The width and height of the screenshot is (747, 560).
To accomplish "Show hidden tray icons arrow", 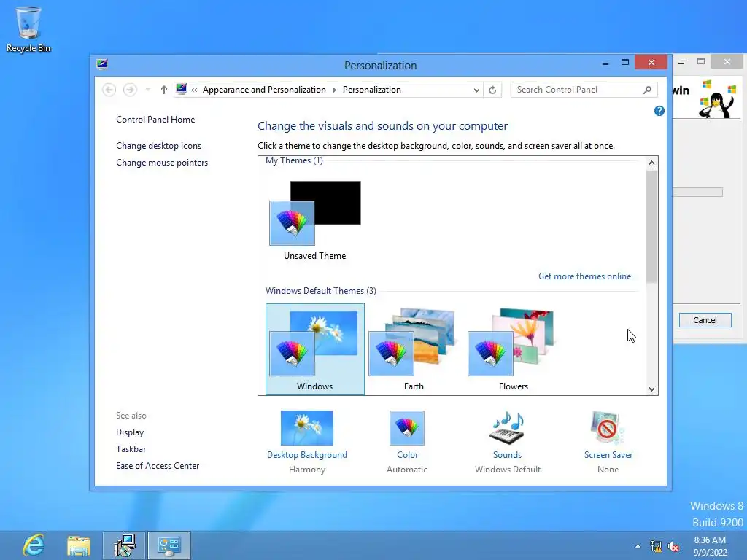I will pyautogui.click(x=638, y=546).
